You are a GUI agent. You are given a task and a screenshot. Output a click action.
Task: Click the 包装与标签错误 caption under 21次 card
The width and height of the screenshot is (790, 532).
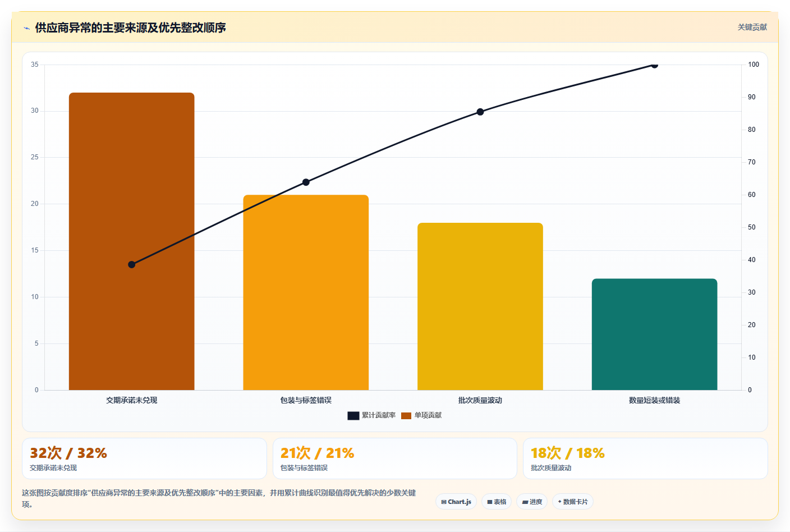point(304,467)
